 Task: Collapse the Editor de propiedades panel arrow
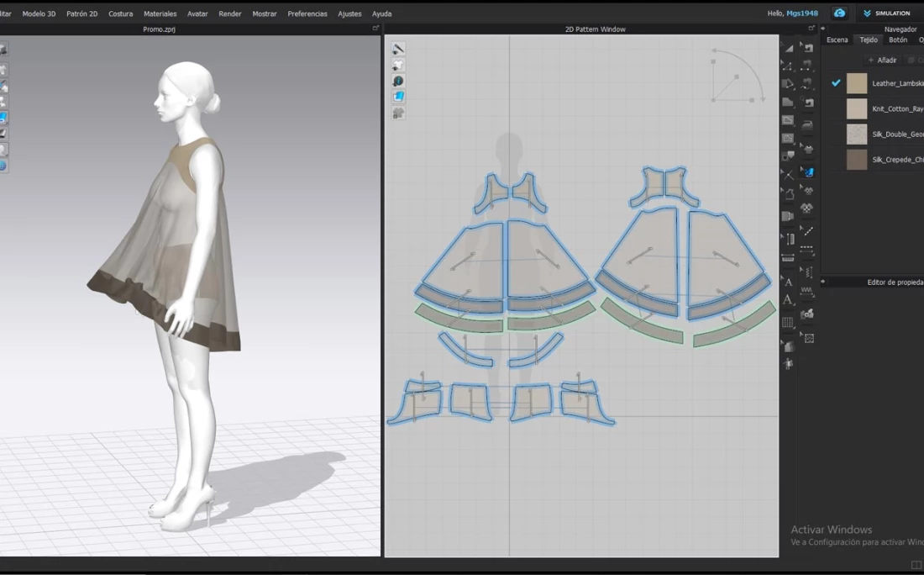tap(824, 282)
